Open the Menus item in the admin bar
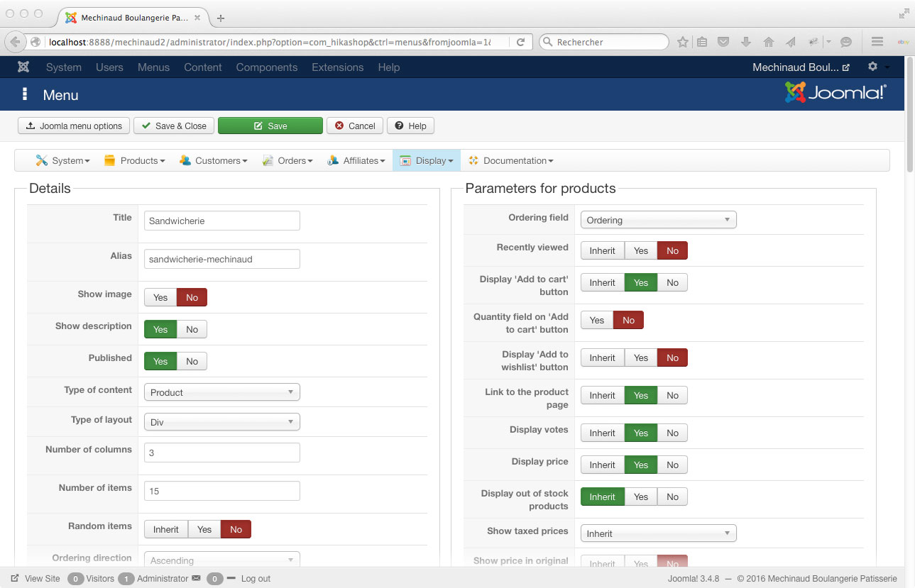 (x=153, y=67)
